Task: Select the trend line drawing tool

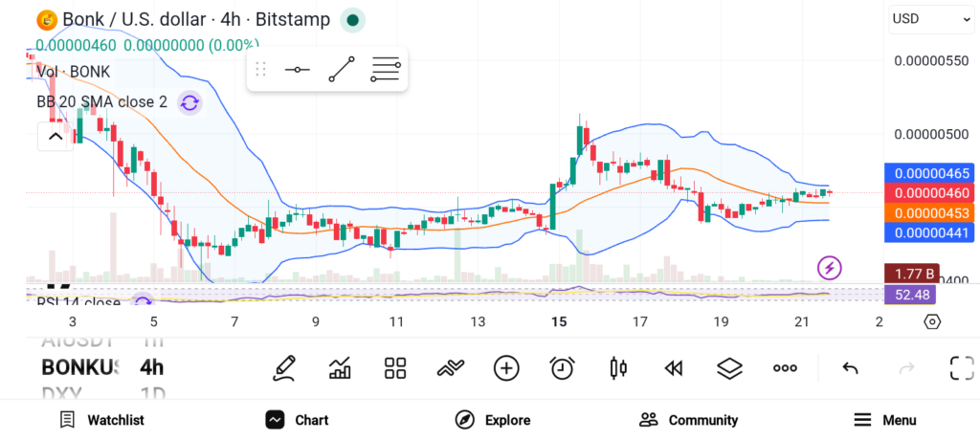Action: [x=342, y=69]
